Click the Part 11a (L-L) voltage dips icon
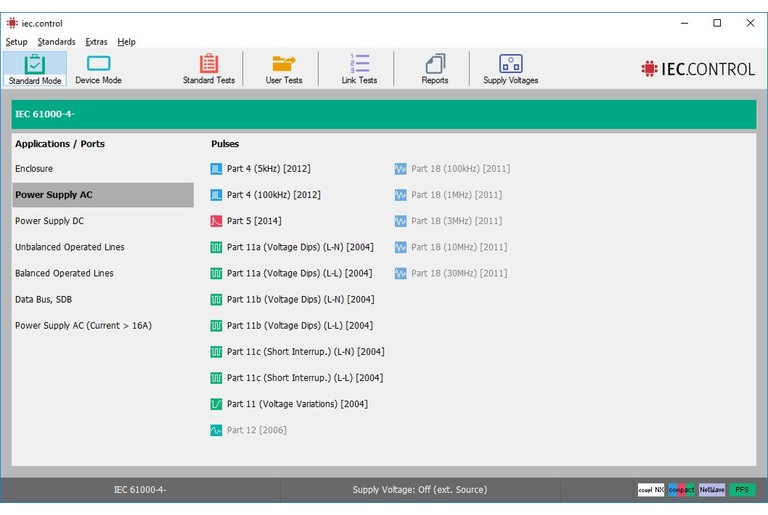This screenshot has height=515, width=768. point(216,273)
